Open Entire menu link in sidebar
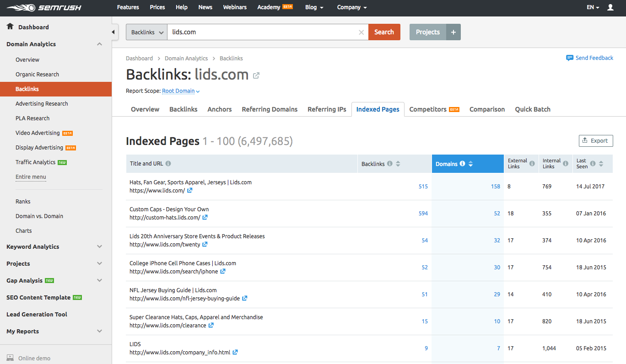 coord(31,177)
